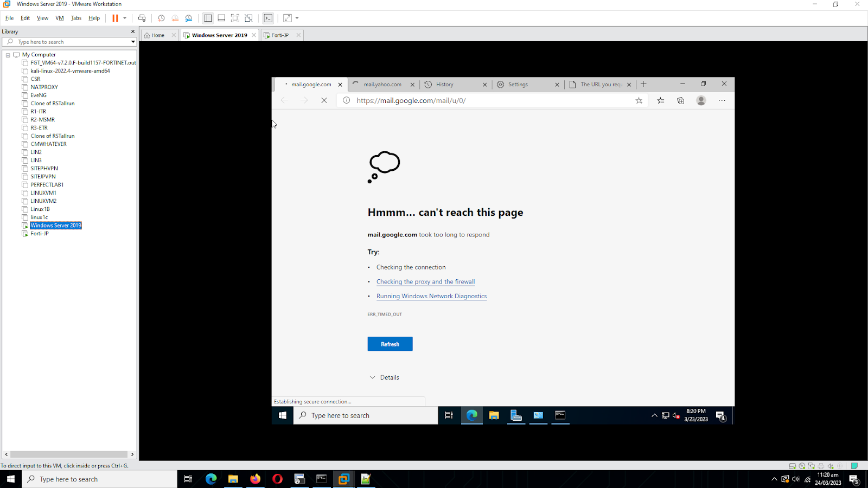Open the Edge favorites list

tap(660, 100)
